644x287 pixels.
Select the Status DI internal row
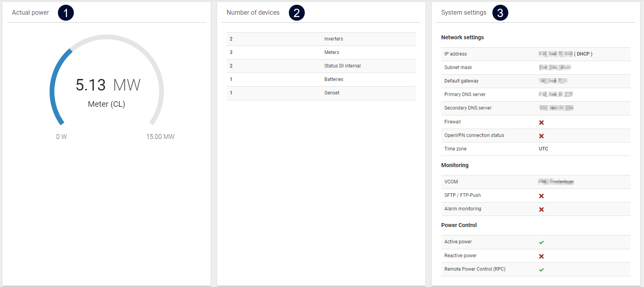tap(321, 66)
